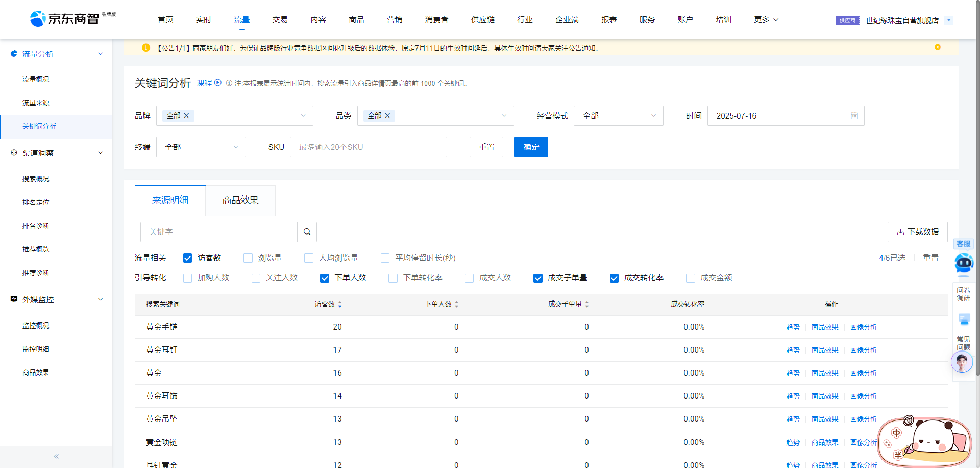Close the yellow announcement banner

pos(937,48)
